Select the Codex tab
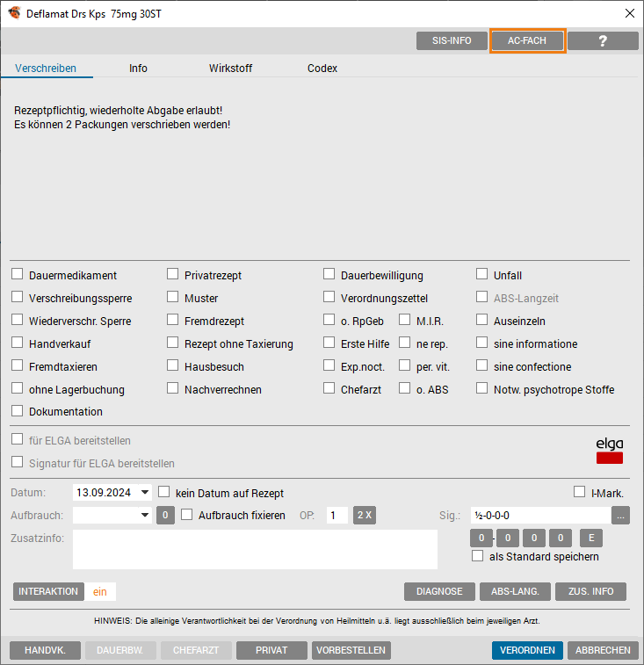The width and height of the screenshot is (644, 665). [322, 69]
